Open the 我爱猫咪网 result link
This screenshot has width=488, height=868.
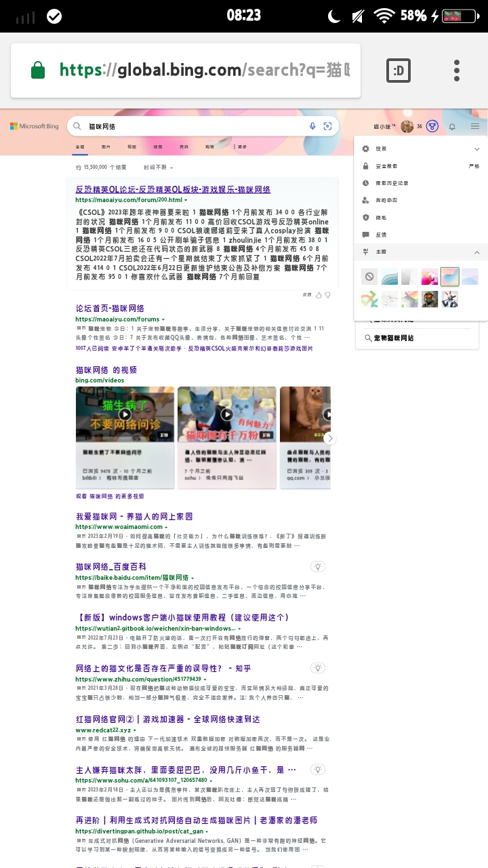coord(134,516)
